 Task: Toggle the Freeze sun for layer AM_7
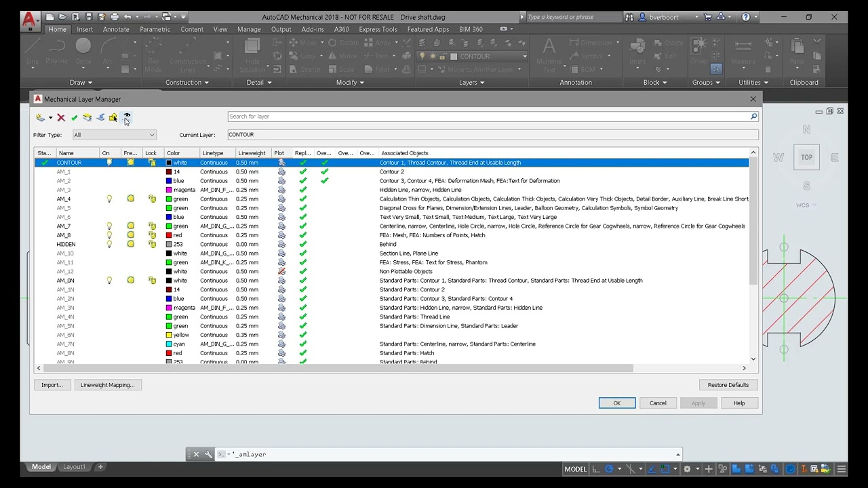131,226
